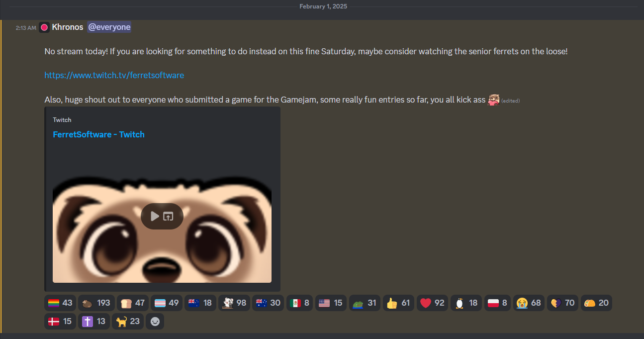
Task: Click the Khronos username
Action: [x=68, y=27]
